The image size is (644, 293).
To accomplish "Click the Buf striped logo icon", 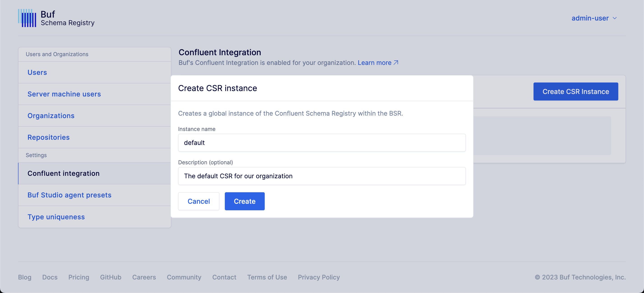I will (x=27, y=18).
